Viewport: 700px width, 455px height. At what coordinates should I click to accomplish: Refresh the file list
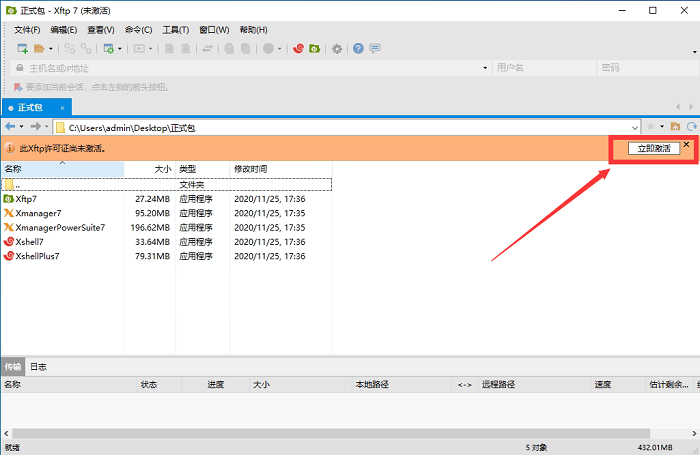coord(692,127)
